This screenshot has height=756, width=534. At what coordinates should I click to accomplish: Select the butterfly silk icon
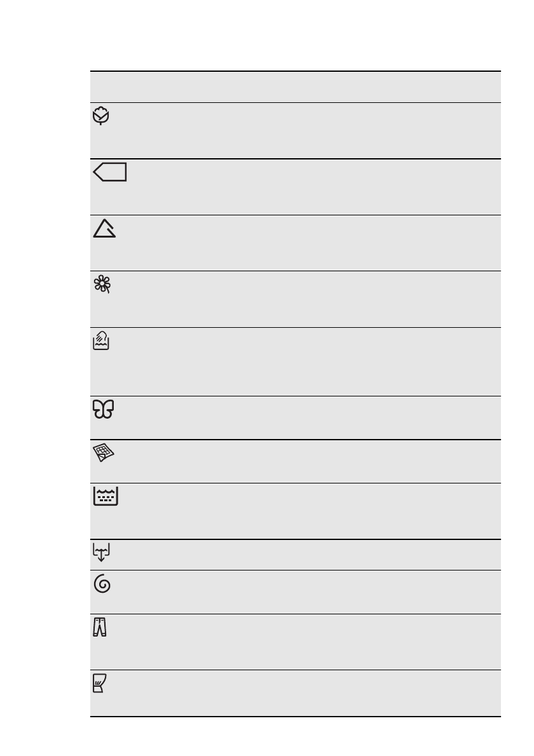click(x=102, y=409)
